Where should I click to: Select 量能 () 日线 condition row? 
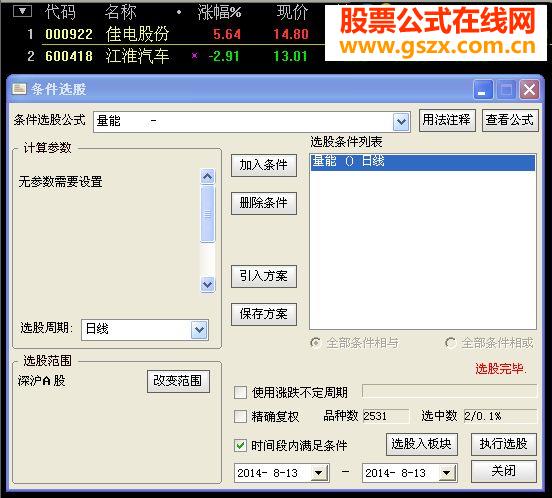coord(423,162)
